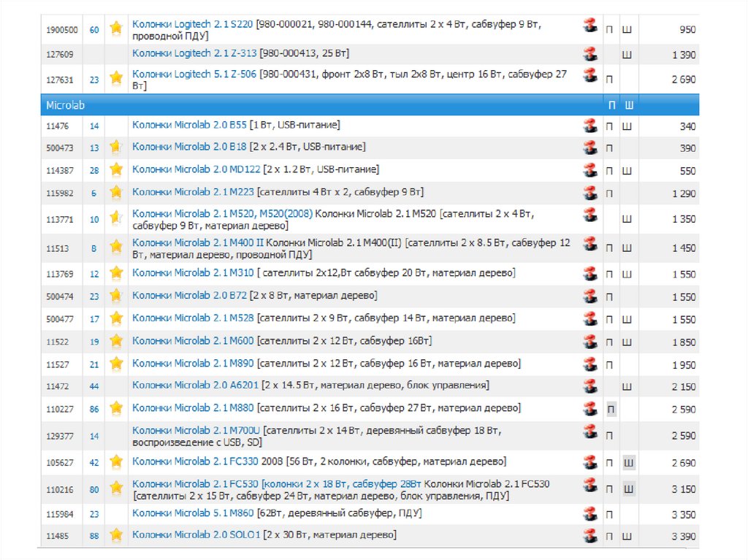Click price 1 290 for Microlab M223
Image resolution: width=748 pixels, height=560 pixels.
(x=684, y=193)
